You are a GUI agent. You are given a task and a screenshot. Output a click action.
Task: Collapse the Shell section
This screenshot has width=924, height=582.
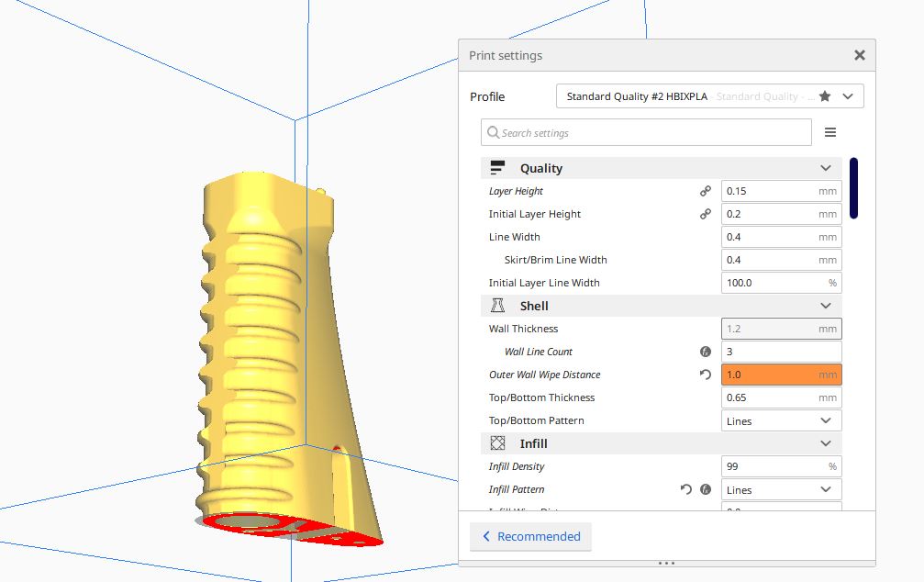coord(825,306)
